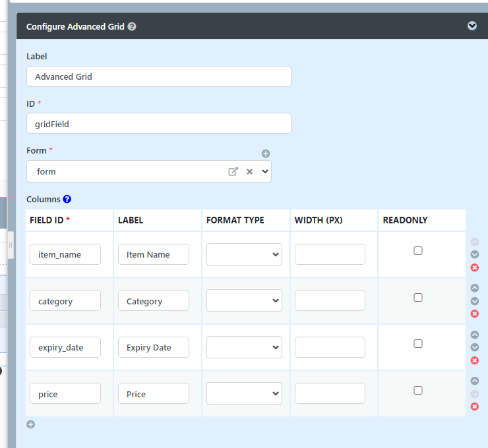Expand format type dropdown for expiry_date
The width and height of the screenshot is (488, 448).
click(x=244, y=347)
